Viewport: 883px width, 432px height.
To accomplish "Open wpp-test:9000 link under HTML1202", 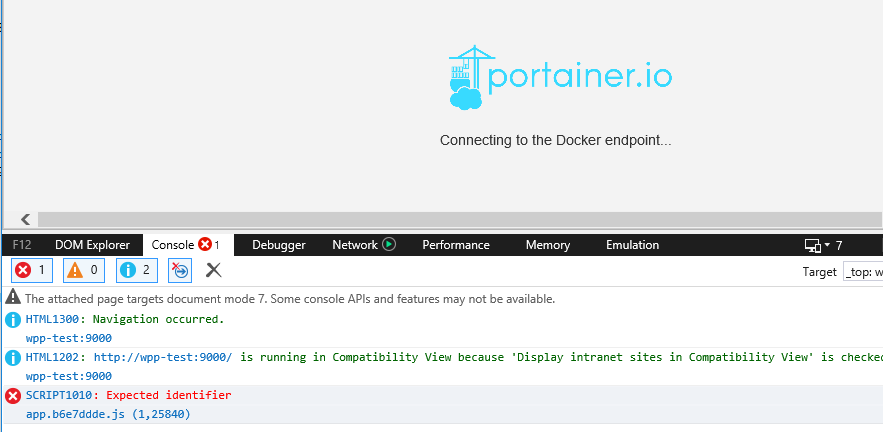I will (69, 376).
